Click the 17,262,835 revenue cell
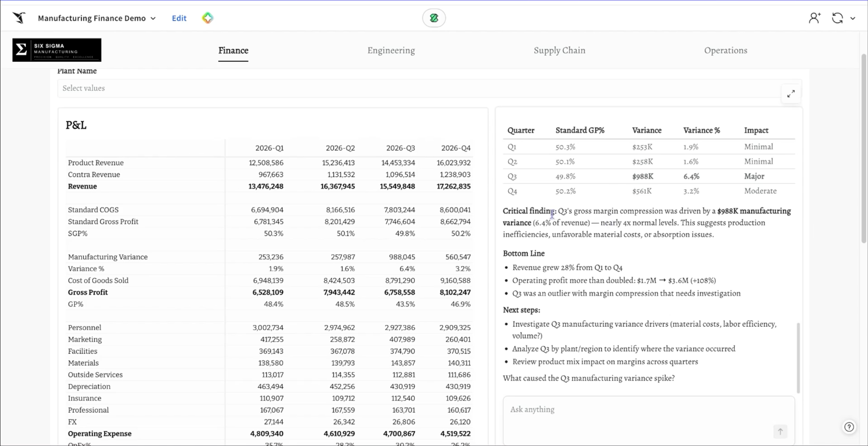868x446 pixels. click(453, 186)
